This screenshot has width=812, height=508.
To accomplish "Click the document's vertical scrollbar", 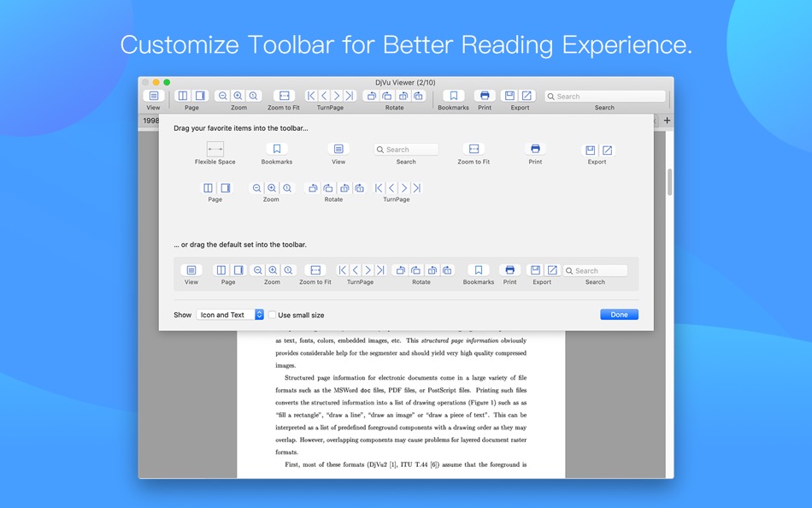I will point(669,182).
